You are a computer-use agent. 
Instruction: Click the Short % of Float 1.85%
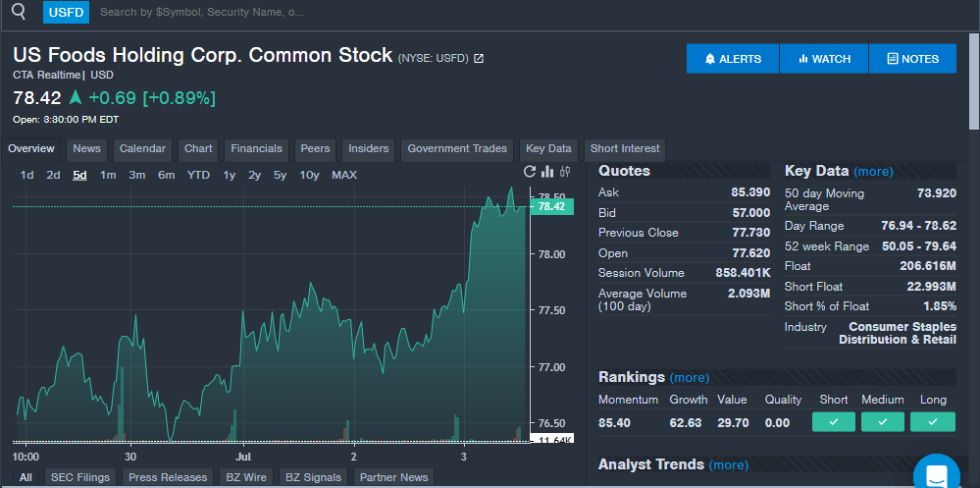pos(940,306)
